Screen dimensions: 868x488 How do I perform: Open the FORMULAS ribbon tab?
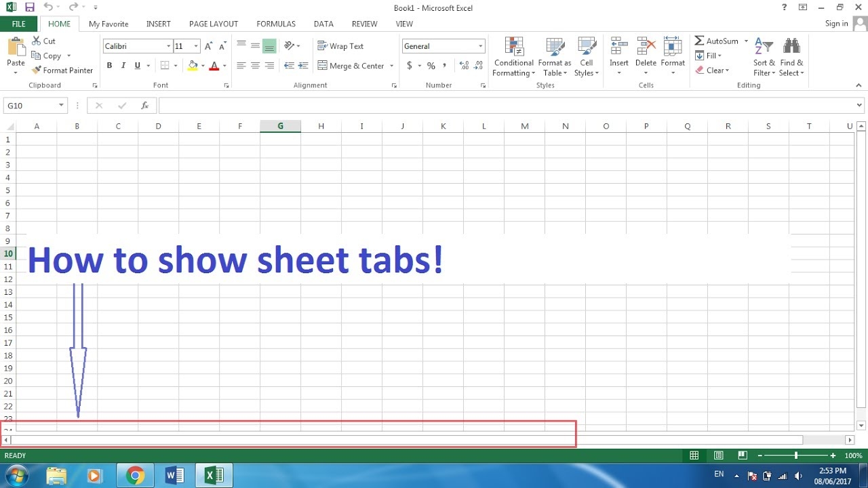coord(276,24)
